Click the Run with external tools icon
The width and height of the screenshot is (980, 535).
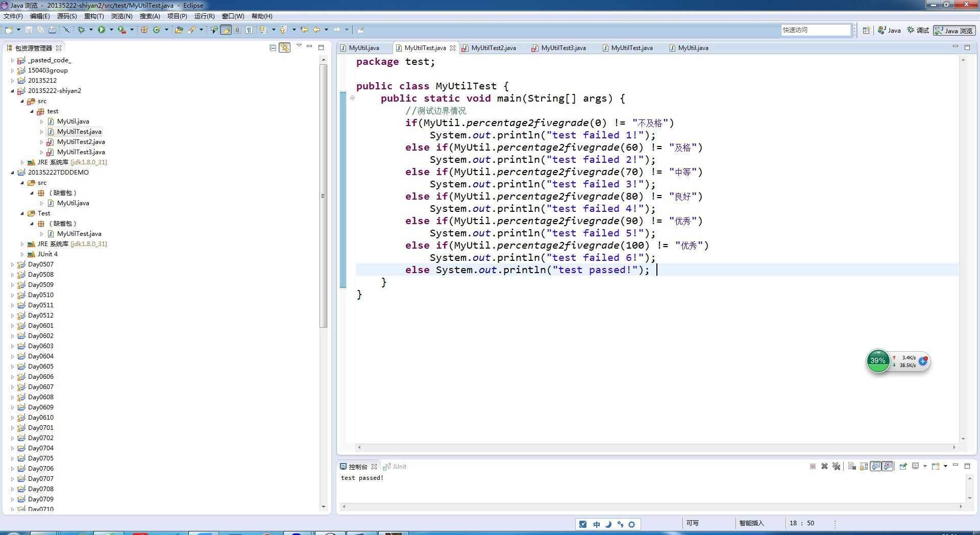(x=121, y=30)
